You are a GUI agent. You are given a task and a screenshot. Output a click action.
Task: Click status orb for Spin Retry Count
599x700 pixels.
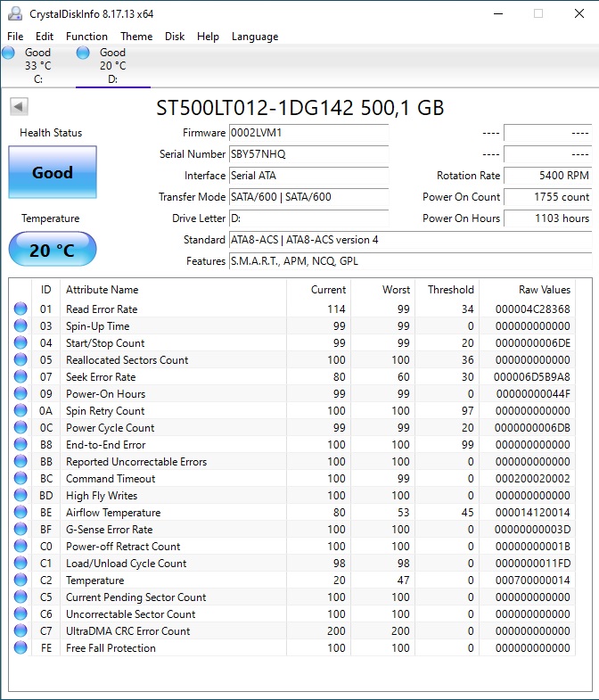[x=21, y=410]
